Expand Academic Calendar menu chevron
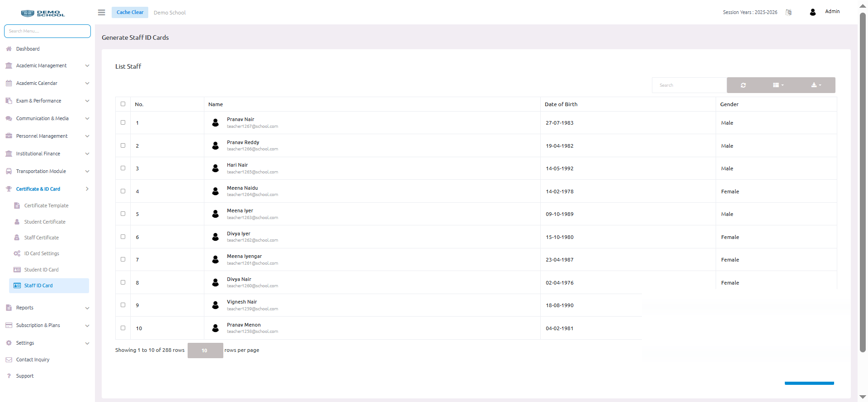This screenshot has width=868, height=402. (87, 83)
